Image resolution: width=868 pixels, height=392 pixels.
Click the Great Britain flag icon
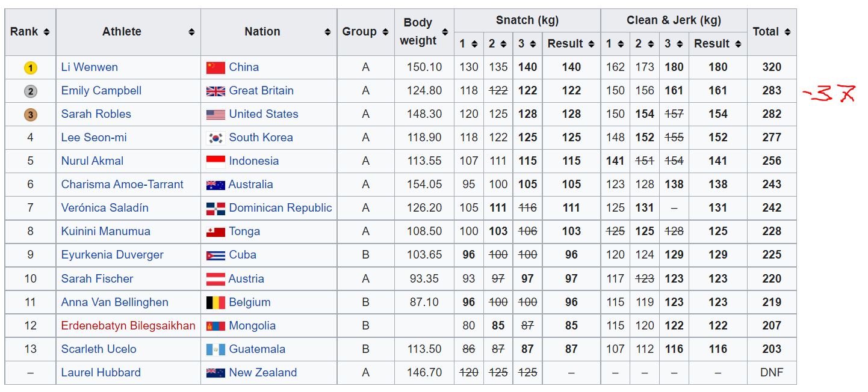pos(215,91)
